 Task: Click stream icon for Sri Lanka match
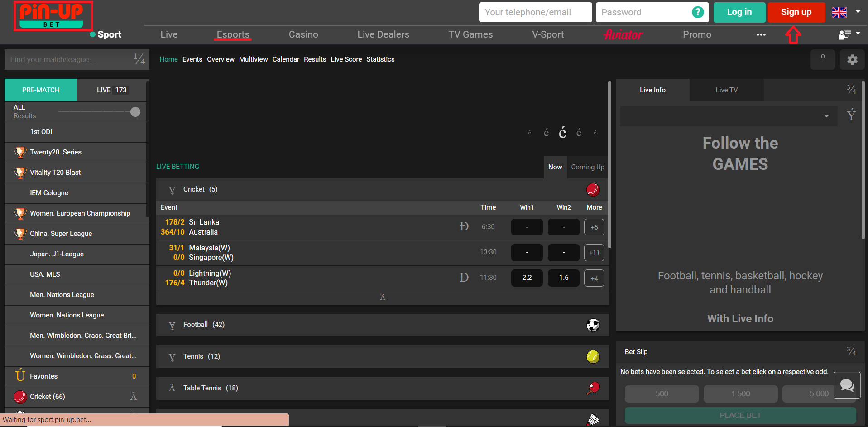click(464, 226)
